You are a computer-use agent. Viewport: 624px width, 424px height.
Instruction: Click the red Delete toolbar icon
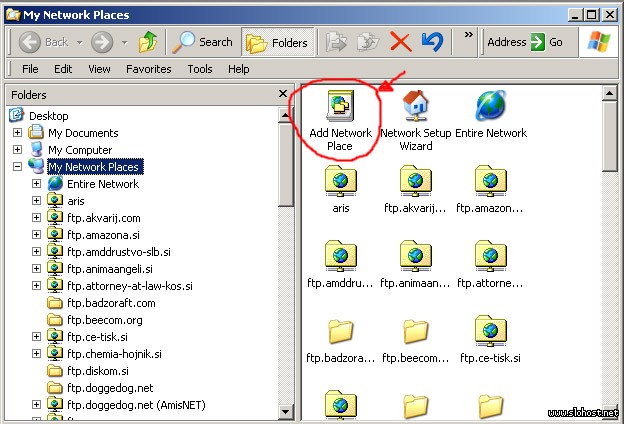pos(400,42)
